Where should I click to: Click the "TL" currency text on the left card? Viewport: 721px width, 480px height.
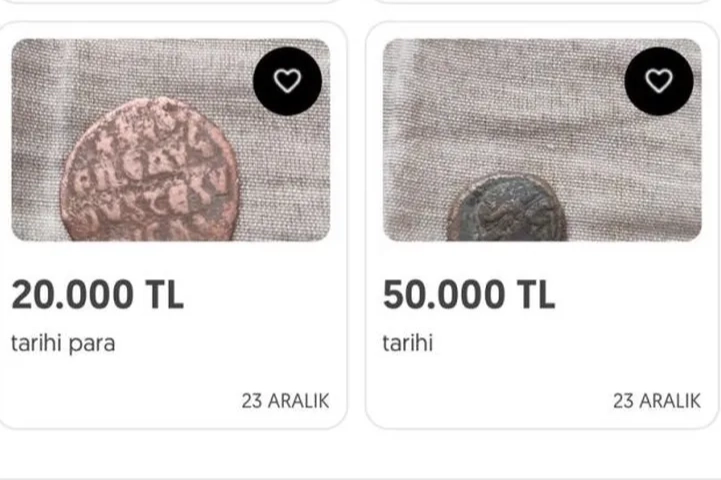pos(165,295)
